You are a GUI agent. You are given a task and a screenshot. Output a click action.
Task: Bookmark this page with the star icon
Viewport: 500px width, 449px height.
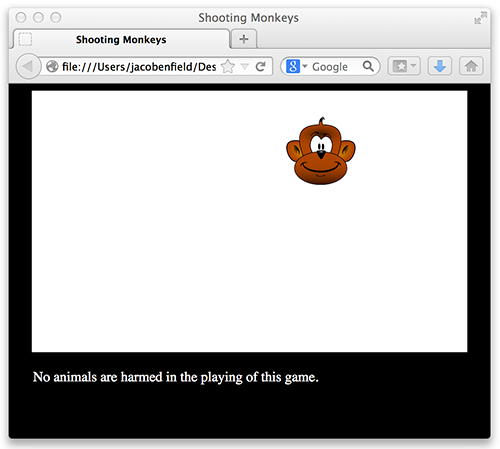pos(228,66)
